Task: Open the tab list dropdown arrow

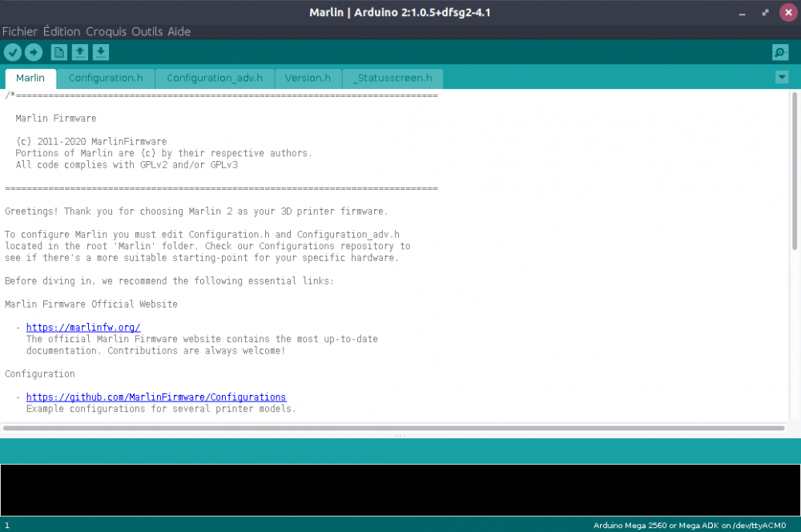Action: 782,77
